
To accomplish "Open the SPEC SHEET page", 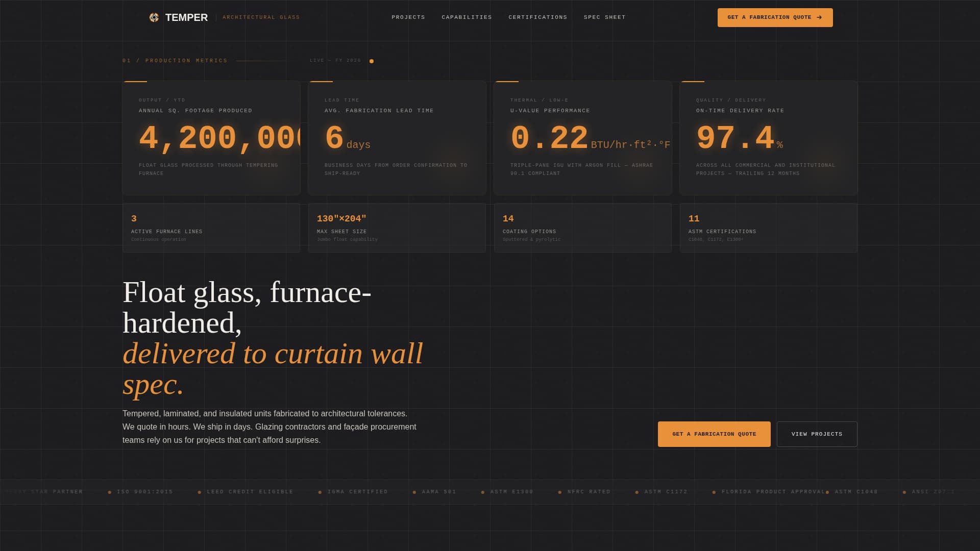I will [604, 17].
